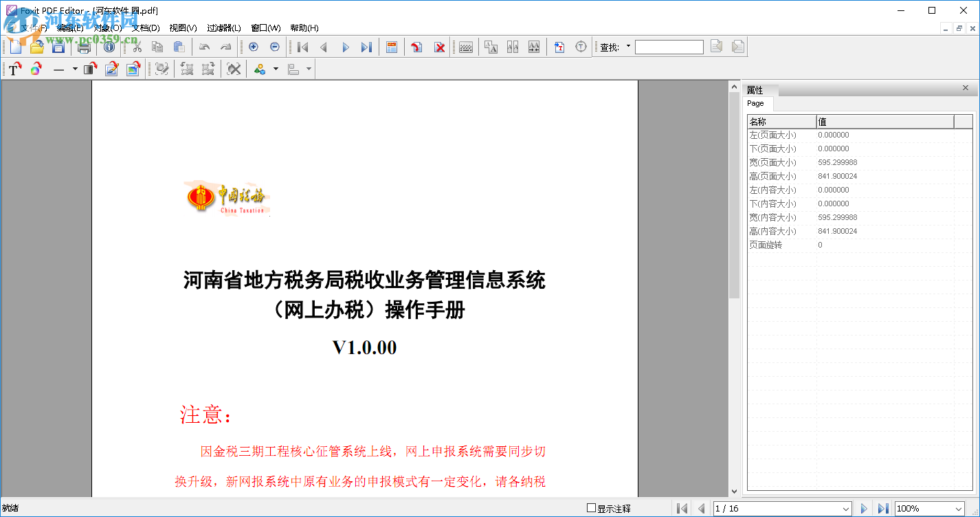Viewport: 980px width, 517px height.
Task: Click the delete page icon with red X
Action: (439, 47)
